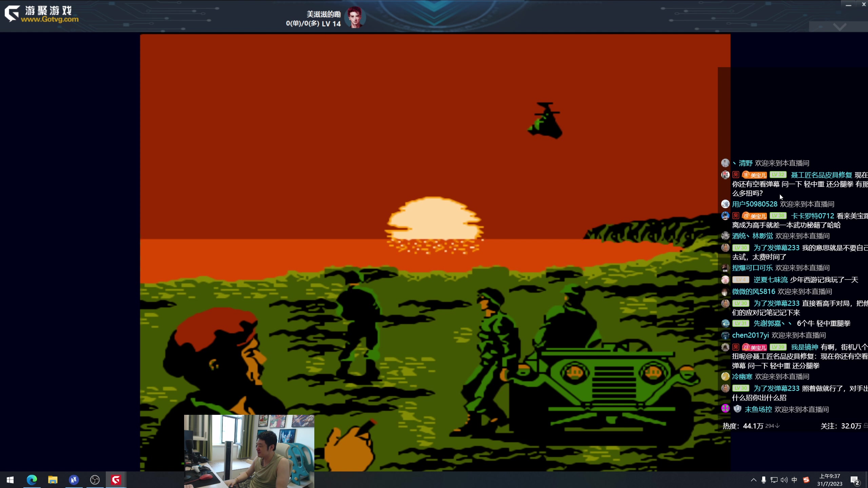This screenshot has height=488, width=868.
Task: Open File Explorer from the taskbar
Action: 53,480
